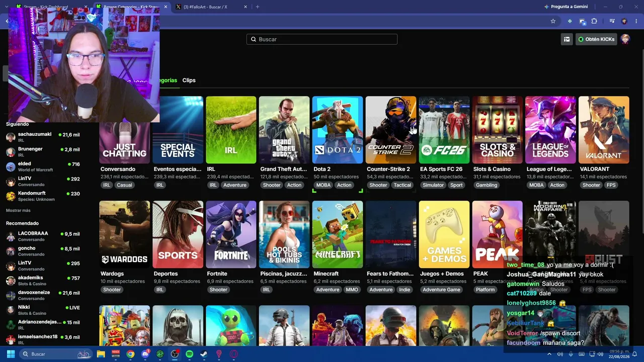Switch to the #FalloArt X browser tab
Viewport: 644px width, 362px height.
pos(211,7)
